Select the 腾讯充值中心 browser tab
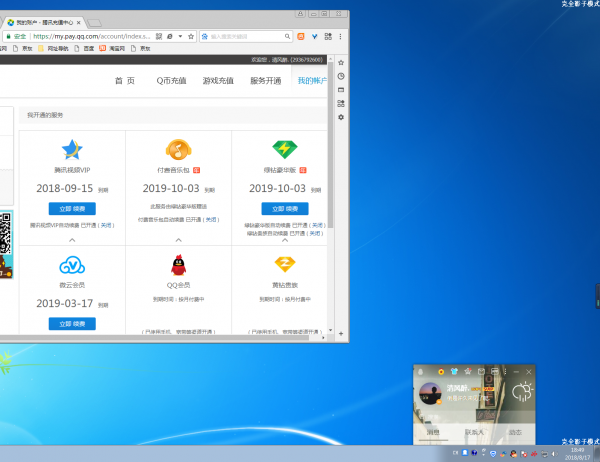 pyautogui.click(x=44, y=23)
